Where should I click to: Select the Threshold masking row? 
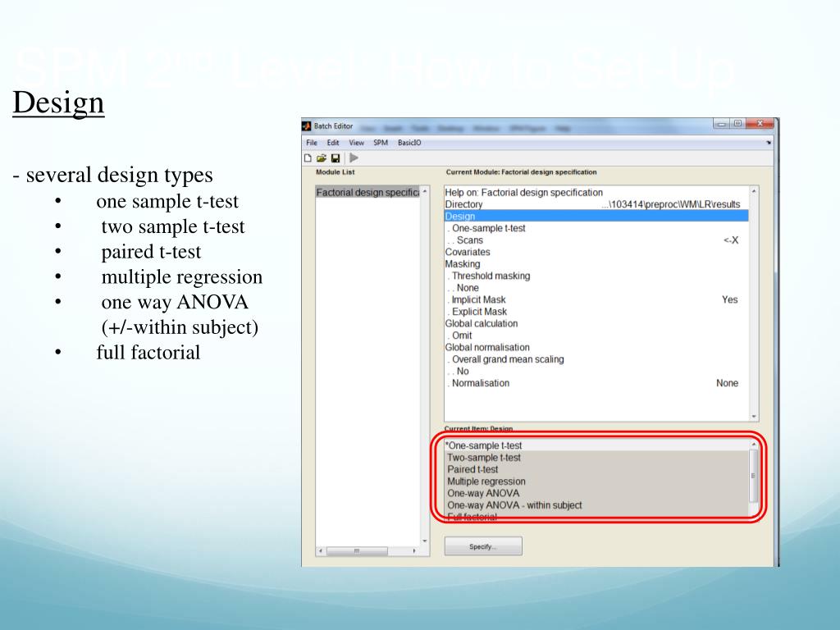596,276
